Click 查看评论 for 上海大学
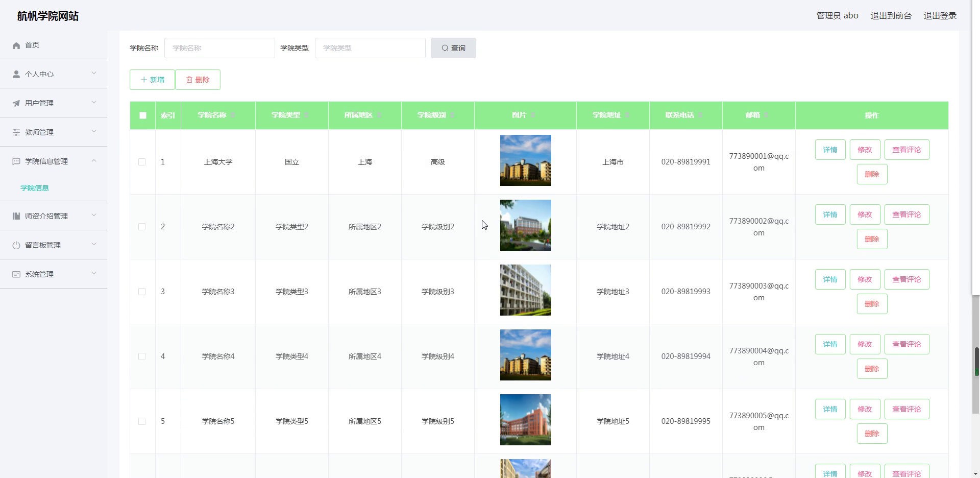This screenshot has height=478, width=980. (x=906, y=150)
